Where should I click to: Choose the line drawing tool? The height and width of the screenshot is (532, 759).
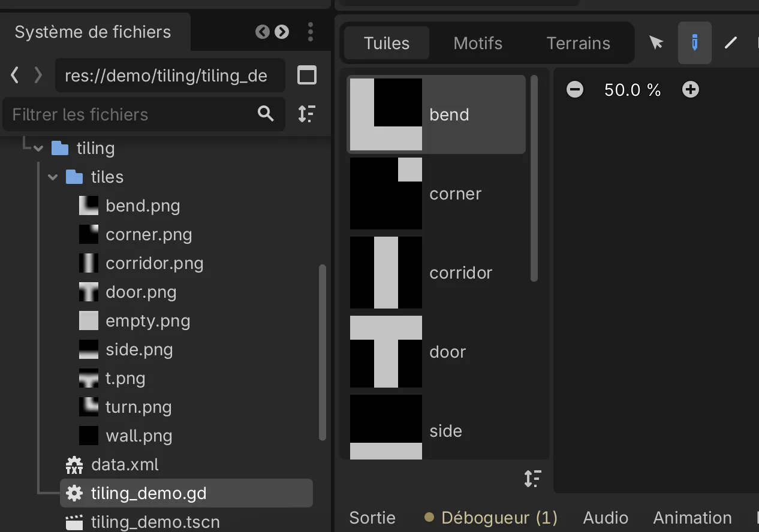click(730, 43)
